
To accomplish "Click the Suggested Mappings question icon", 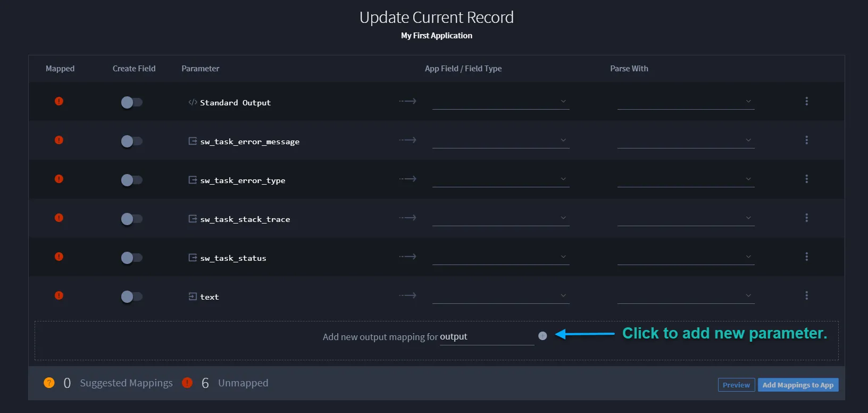I will tap(49, 383).
